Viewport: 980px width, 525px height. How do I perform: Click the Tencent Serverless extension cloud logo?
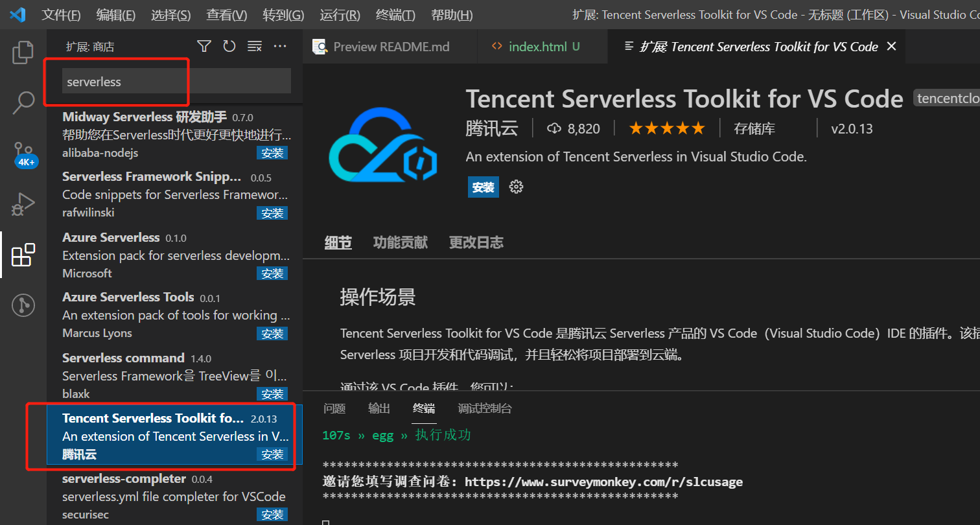(383, 145)
